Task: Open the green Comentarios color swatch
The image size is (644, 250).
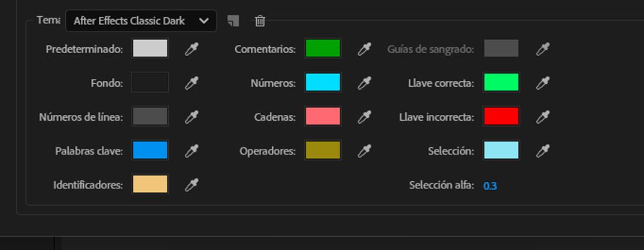Action: pyautogui.click(x=323, y=49)
